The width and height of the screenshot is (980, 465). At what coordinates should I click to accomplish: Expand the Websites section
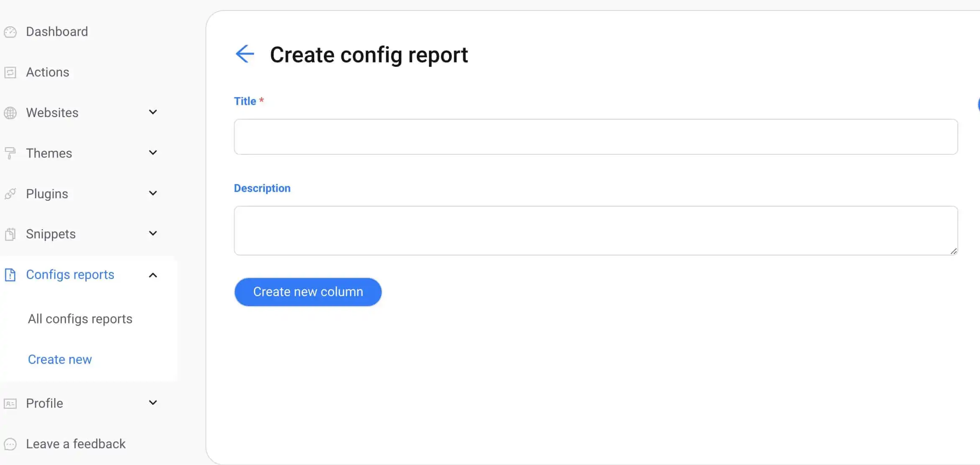click(153, 112)
